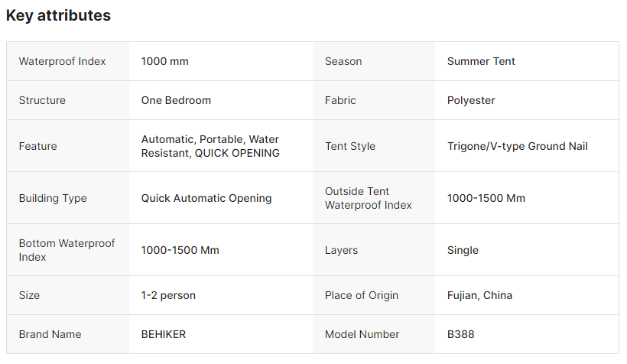The image size is (627, 364).
Task: Click the "Key attributes" heading
Action: click(x=58, y=15)
